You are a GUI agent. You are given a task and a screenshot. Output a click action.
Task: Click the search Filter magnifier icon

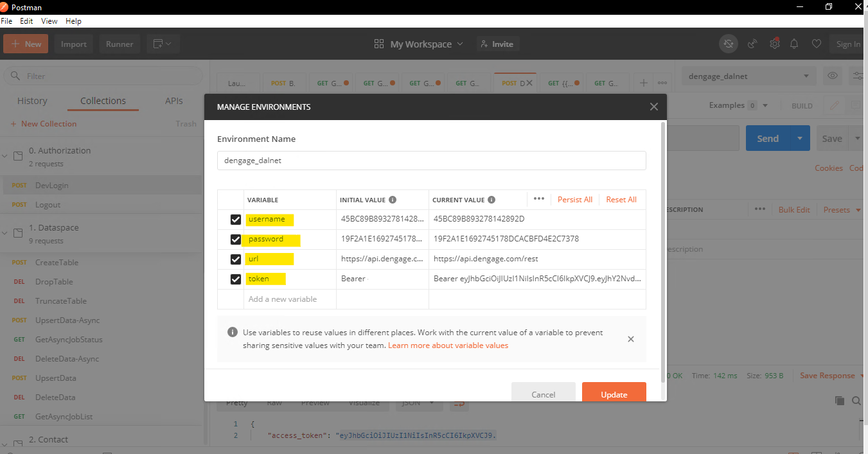click(x=15, y=76)
